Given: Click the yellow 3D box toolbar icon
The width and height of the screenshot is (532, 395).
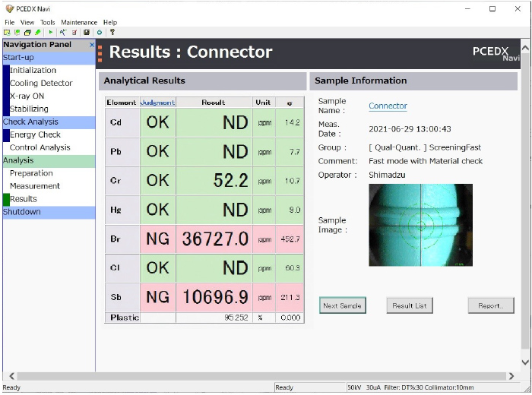Looking at the screenshot, I should click(27, 32).
